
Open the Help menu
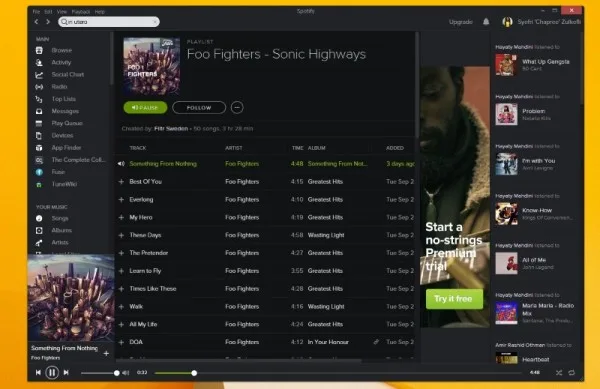click(x=100, y=11)
